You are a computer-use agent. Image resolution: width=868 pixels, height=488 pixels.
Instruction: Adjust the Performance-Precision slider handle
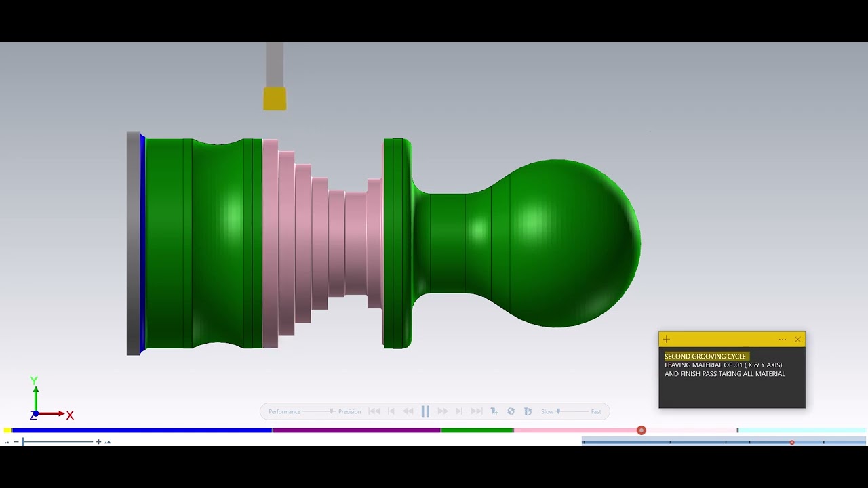332,411
